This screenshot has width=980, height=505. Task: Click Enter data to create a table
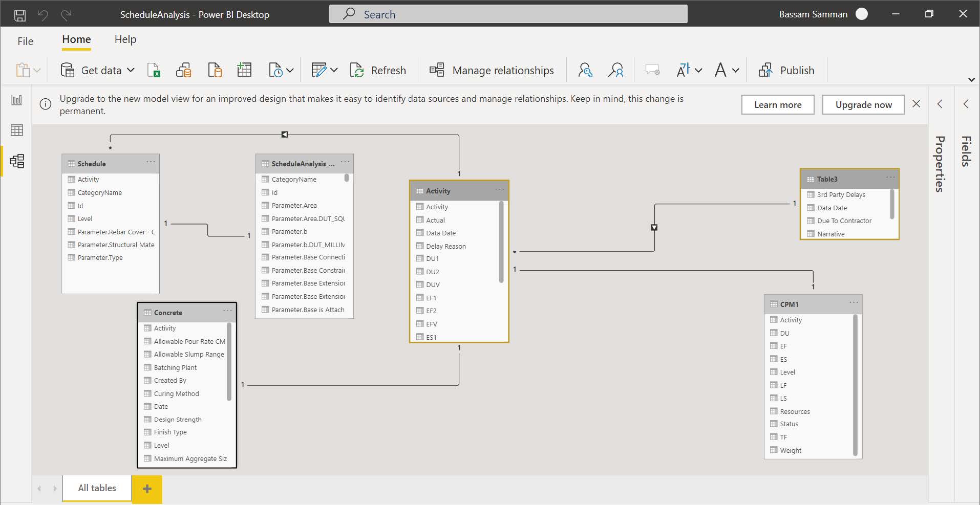pyautogui.click(x=244, y=70)
